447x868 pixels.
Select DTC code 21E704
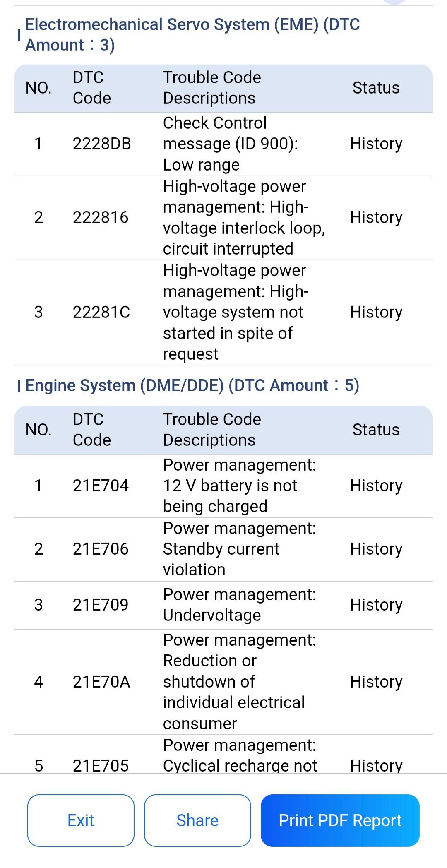pos(101,486)
